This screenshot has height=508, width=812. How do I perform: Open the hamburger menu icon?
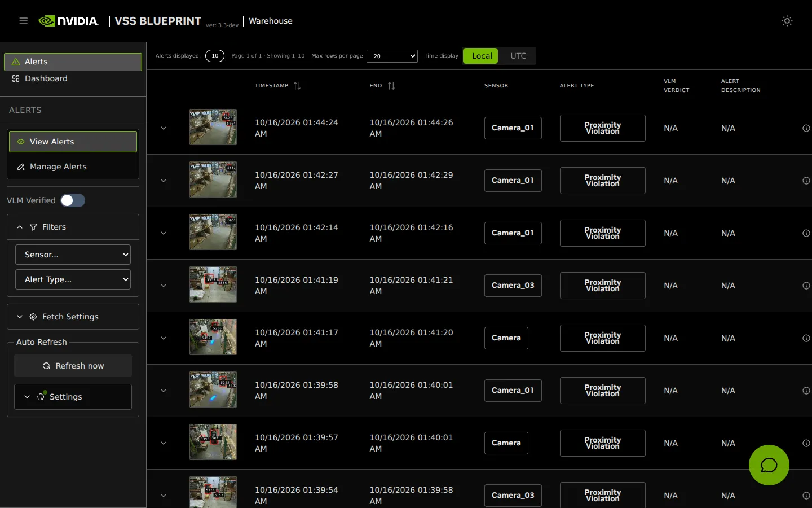[x=23, y=21]
